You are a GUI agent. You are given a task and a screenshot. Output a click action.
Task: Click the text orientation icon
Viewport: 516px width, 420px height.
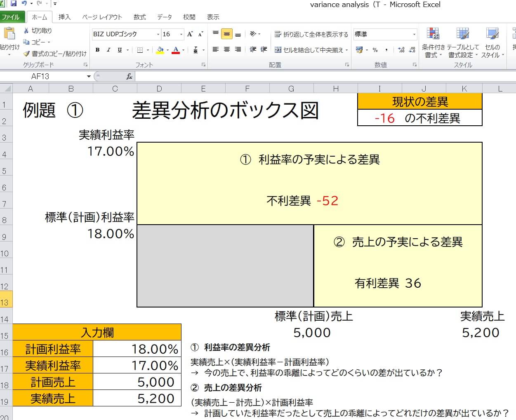coord(253,34)
